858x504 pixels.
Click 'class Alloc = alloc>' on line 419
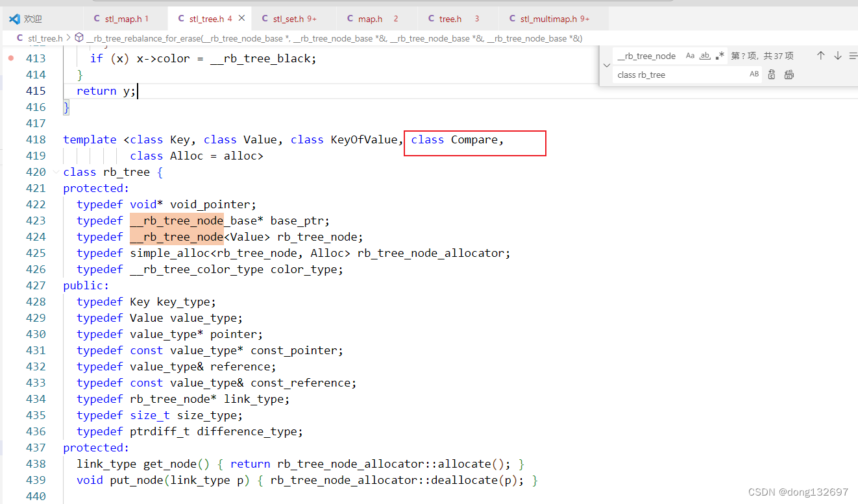(197, 156)
